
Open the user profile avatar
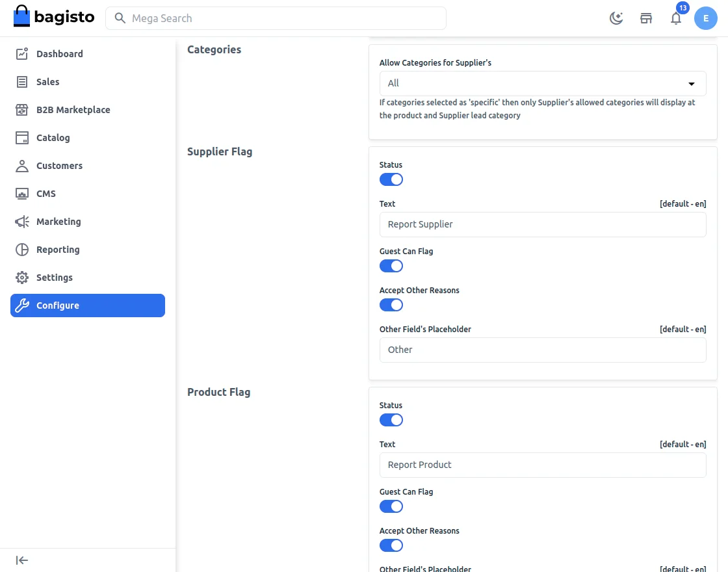[x=706, y=18]
